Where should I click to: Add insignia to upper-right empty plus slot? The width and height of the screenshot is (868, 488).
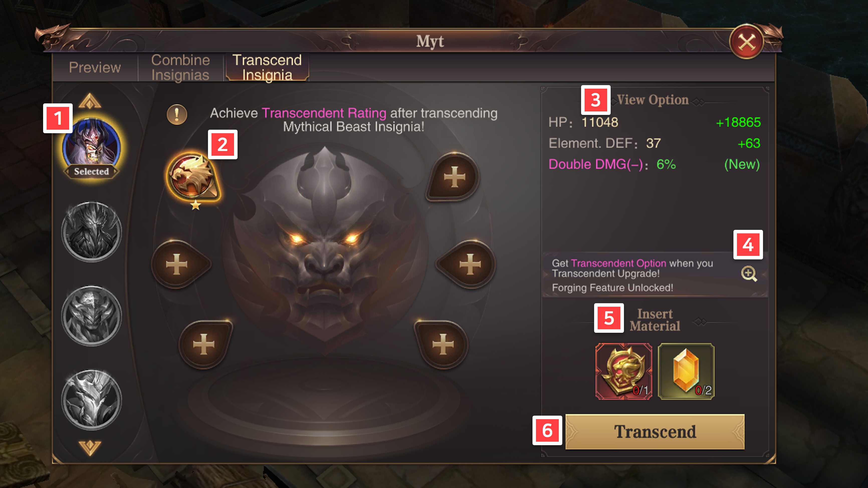coord(454,177)
